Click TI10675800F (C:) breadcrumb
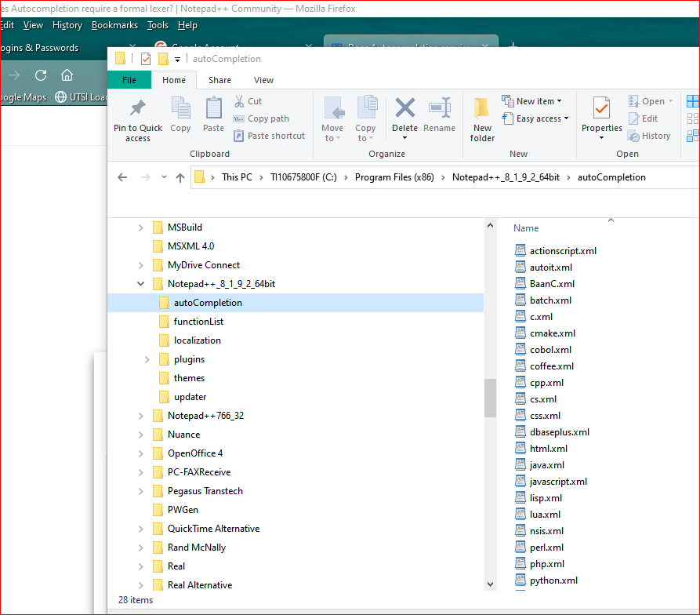 (x=303, y=177)
